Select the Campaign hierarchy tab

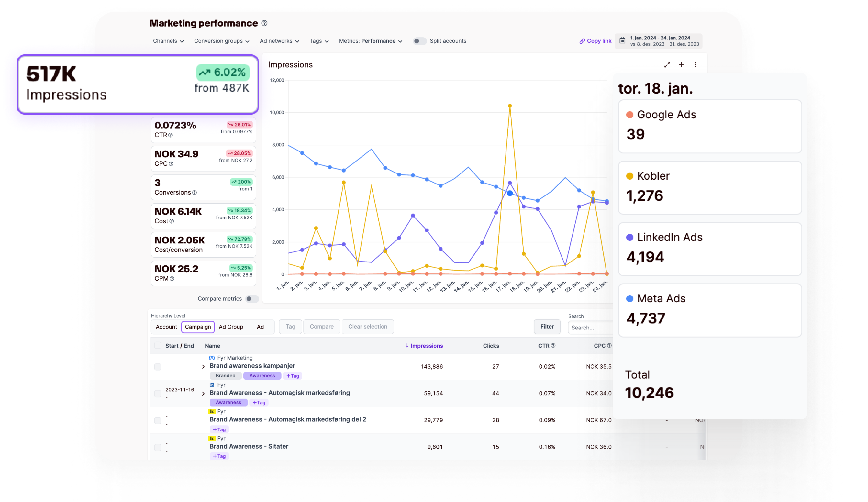tap(198, 326)
